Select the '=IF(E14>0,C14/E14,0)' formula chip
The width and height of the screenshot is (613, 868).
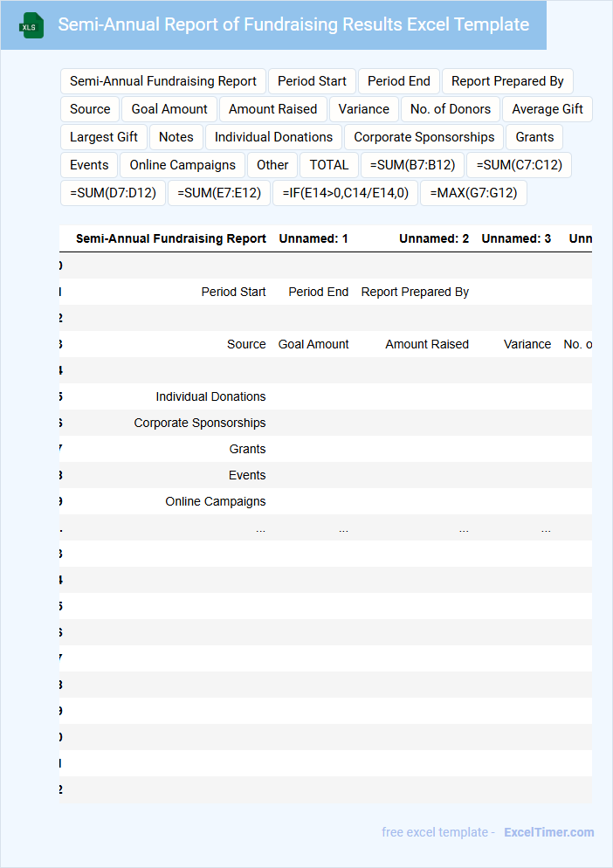(x=346, y=193)
